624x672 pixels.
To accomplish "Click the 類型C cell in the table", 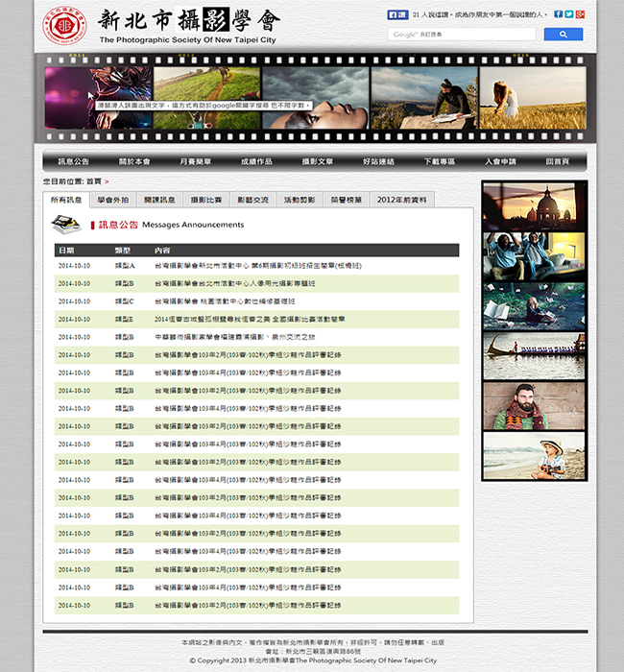I will click(x=124, y=301).
